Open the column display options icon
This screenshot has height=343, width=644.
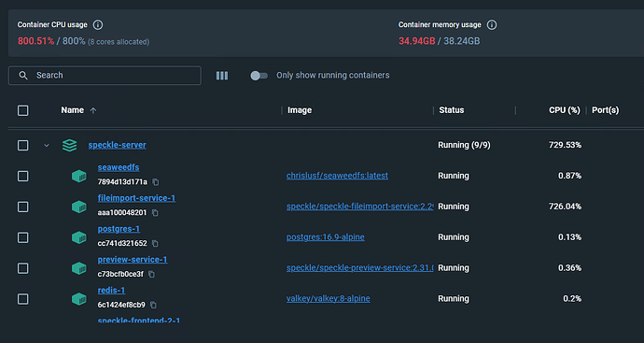point(222,76)
